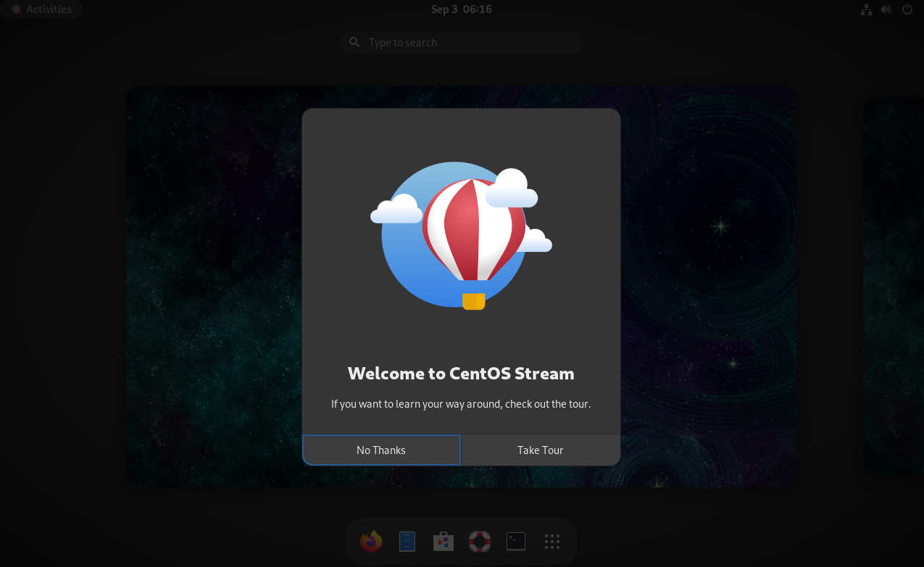This screenshot has height=567, width=924.
Task: Open the Software store dock icon
Action: pyautogui.click(x=444, y=542)
